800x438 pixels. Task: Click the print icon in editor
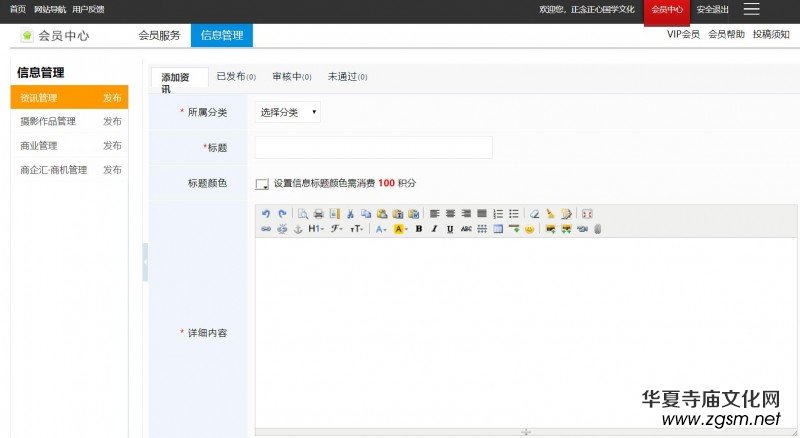318,214
